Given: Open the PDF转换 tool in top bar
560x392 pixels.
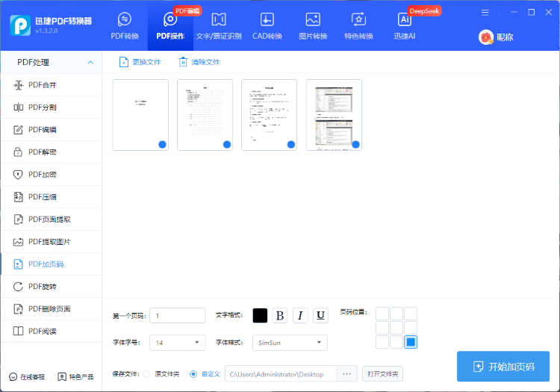Looking at the screenshot, I should [125, 25].
